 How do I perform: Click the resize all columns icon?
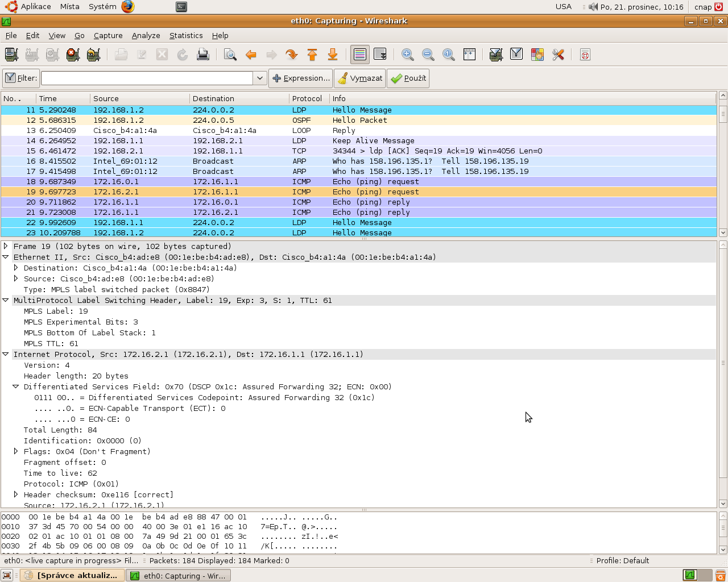(x=469, y=55)
